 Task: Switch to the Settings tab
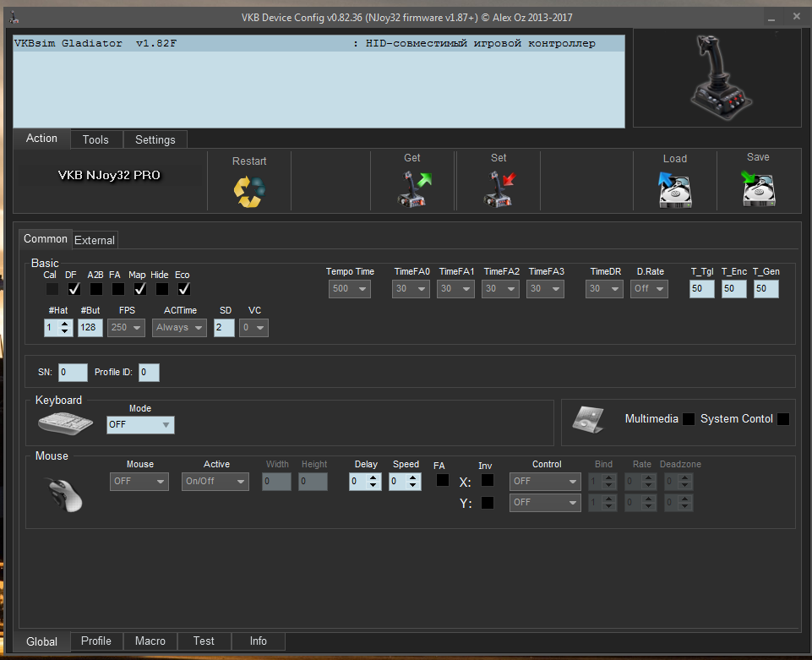pos(155,140)
